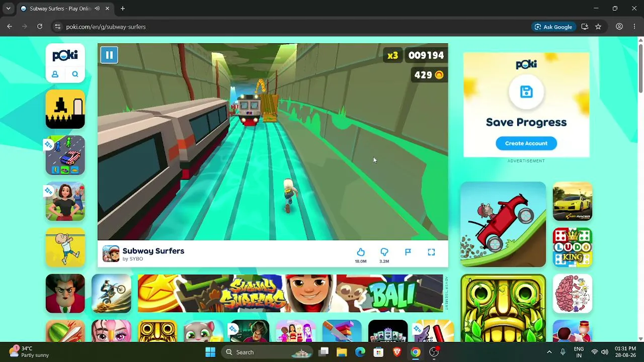This screenshot has height=362, width=644.
Task: Open the watermelon slicing game thumbnail
Action: click(x=65, y=331)
